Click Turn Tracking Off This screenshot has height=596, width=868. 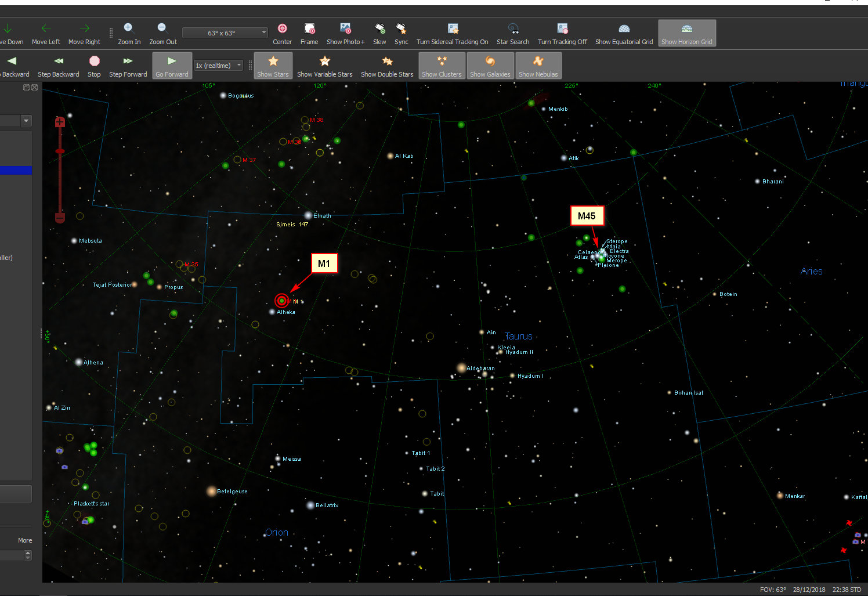pos(562,33)
